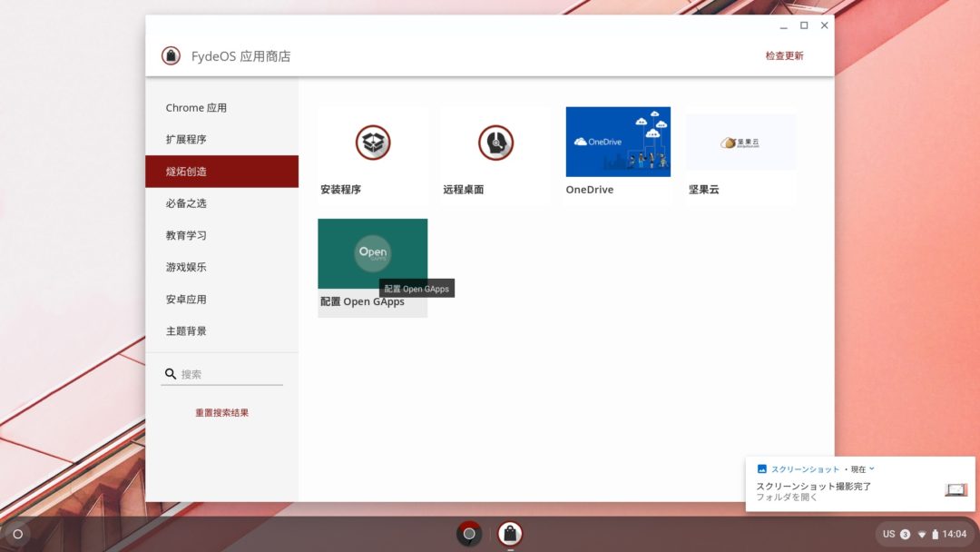Click the 安装程序 app label
The height and width of the screenshot is (552, 980).
tap(340, 190)
